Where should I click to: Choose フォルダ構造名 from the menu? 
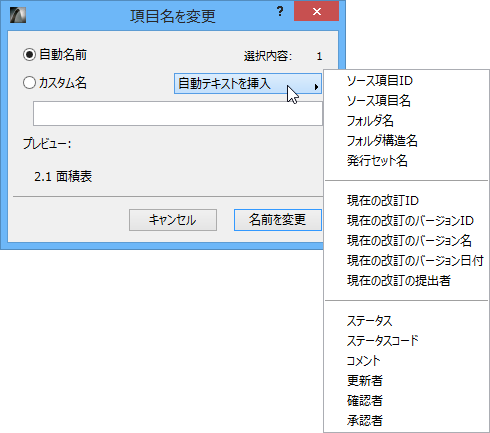(406, 141)
